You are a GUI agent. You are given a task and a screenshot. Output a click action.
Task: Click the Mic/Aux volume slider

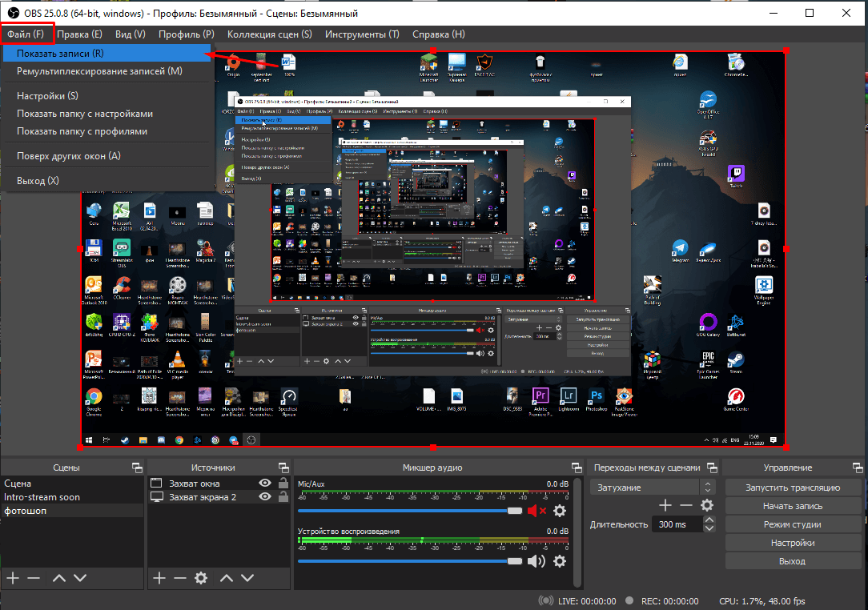click(410, 511)
